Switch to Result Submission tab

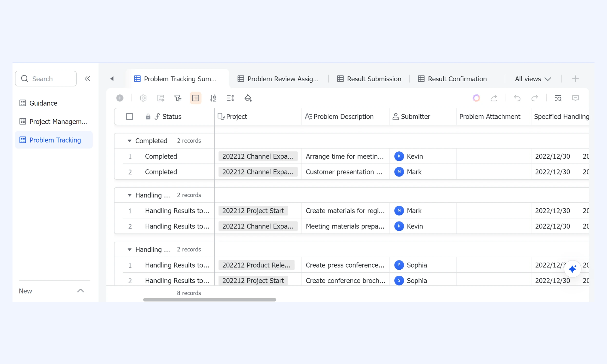(x=369, y=79)
